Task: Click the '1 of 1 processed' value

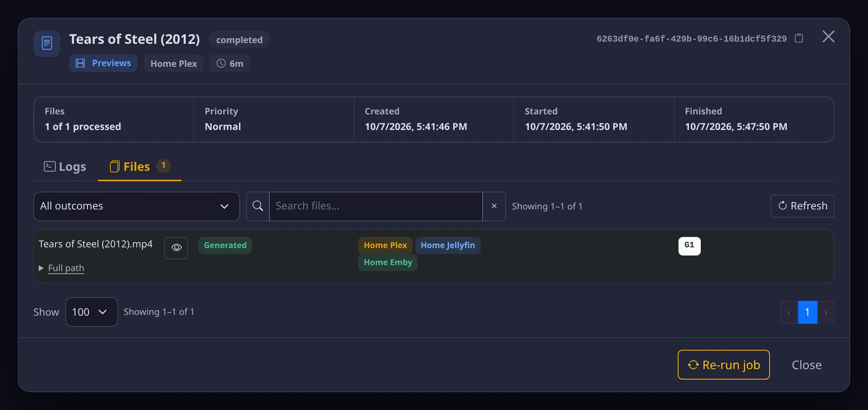Action: pos(83,127)
